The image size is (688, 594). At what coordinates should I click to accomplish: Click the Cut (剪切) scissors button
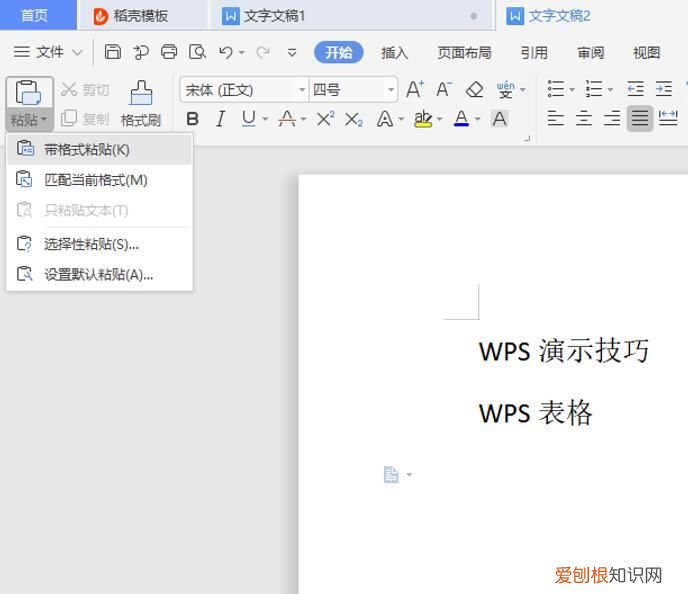85,89
